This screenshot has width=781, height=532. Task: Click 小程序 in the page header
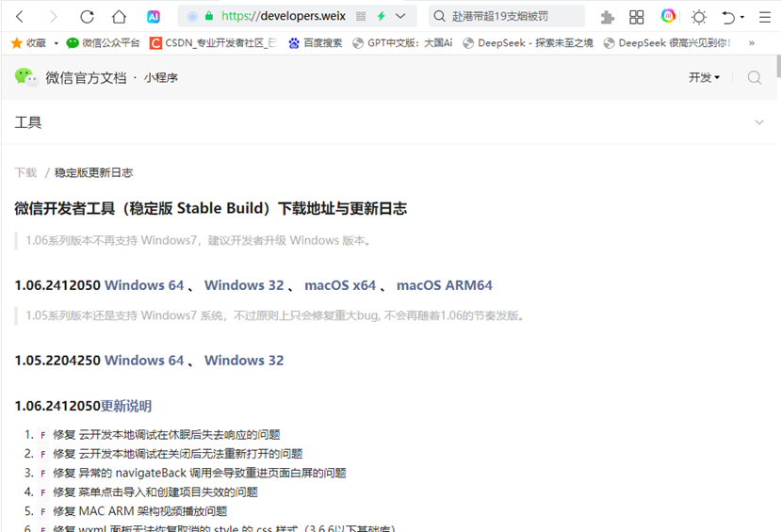coord(161,78)
